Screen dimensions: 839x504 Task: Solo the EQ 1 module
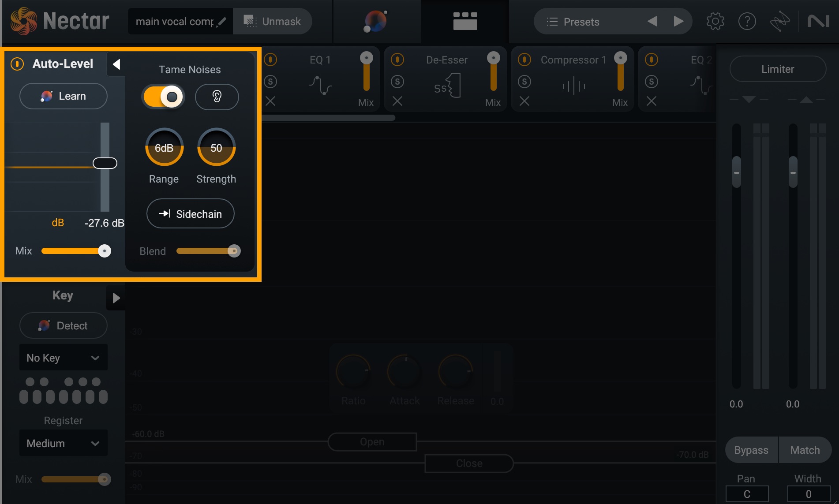pyautogui.click(x=270, y=82)
